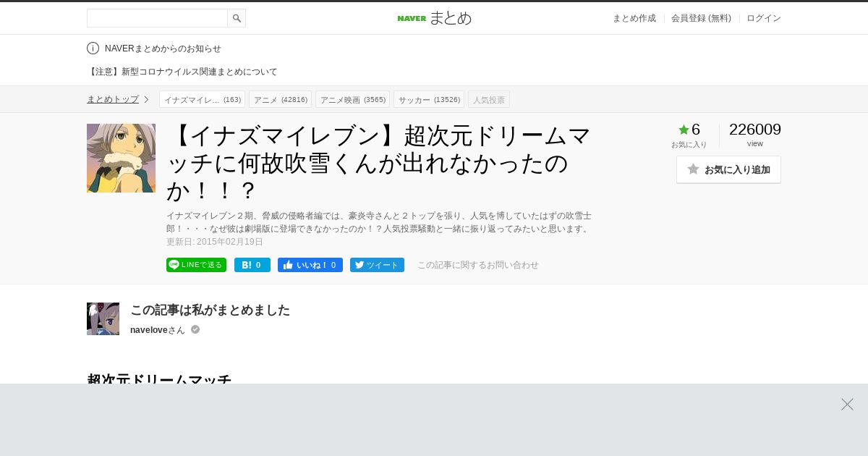This screenshot has height=456, width=868.
Task: Open the NAVER まとめ logo link
Action: (434, 18)
